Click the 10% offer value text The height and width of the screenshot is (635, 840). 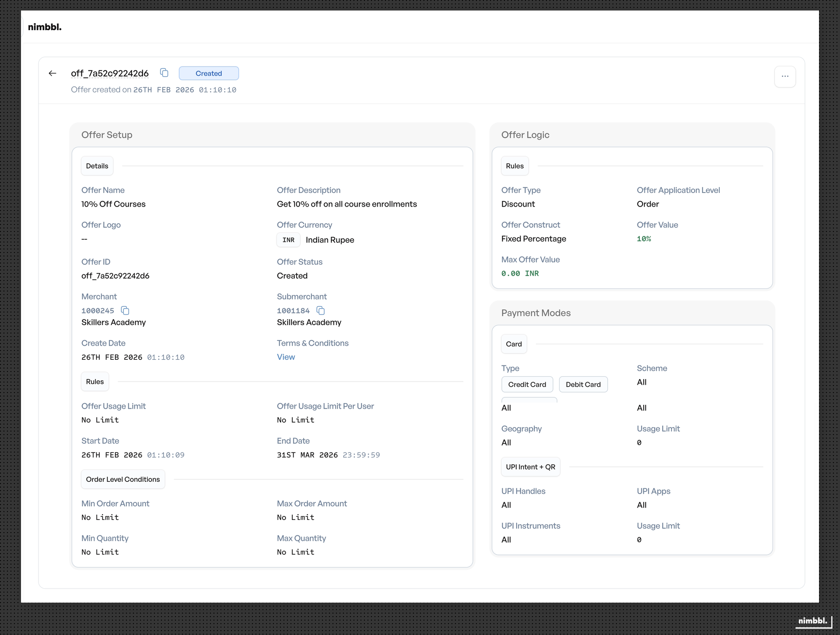point(644,239)
